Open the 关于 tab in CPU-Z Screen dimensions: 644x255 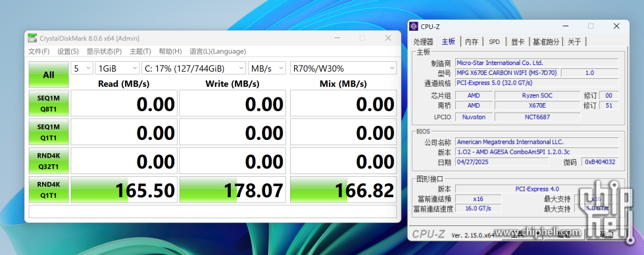(x=574, y=41)
